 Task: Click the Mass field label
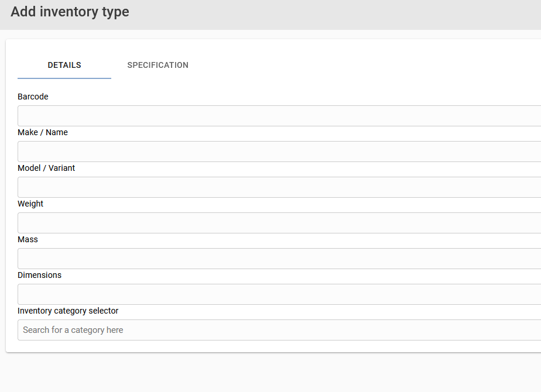28,239
